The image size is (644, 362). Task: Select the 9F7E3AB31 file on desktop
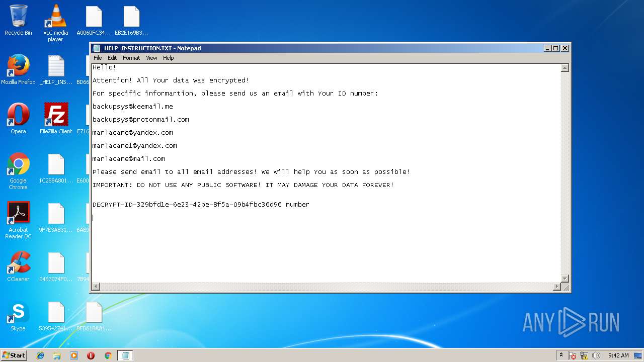[56, 217]
